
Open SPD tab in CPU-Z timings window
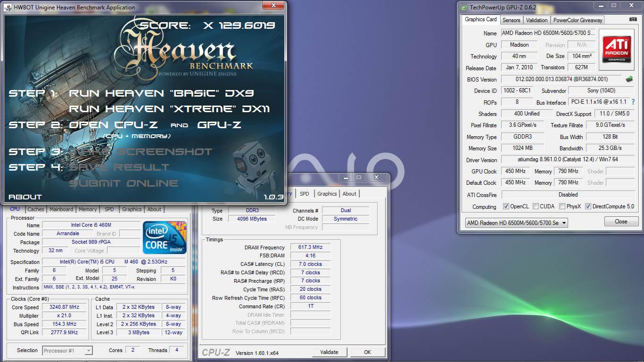click(305, 194)
